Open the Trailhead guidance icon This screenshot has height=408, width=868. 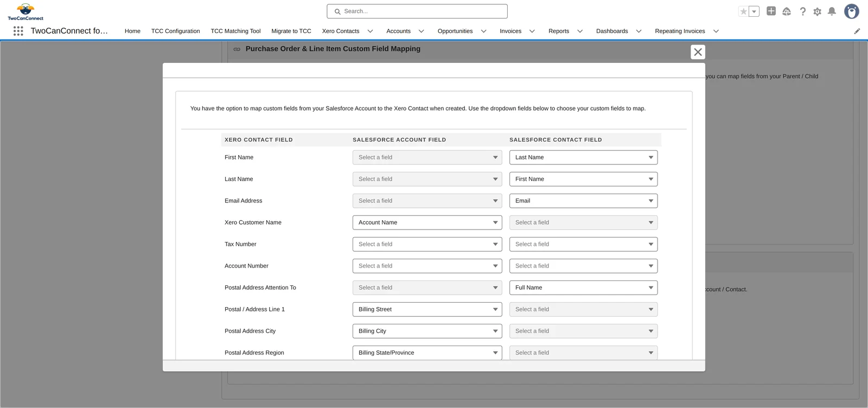(x=787, y=11)
